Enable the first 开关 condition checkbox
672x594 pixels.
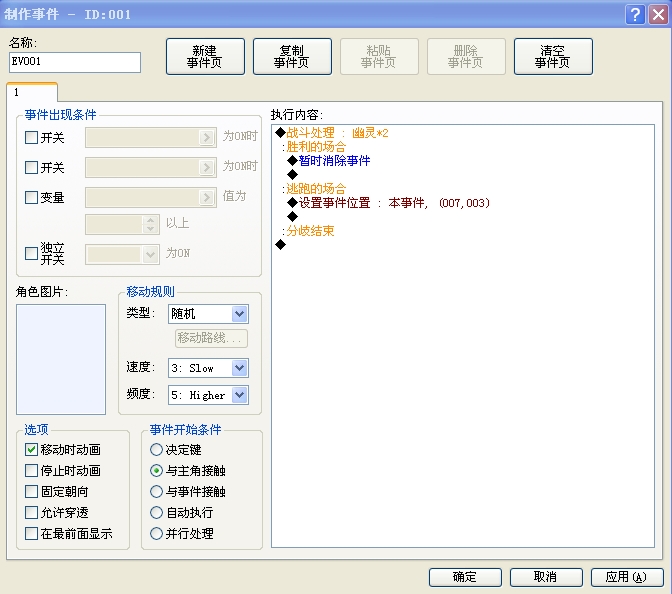[x=31, y=138]
